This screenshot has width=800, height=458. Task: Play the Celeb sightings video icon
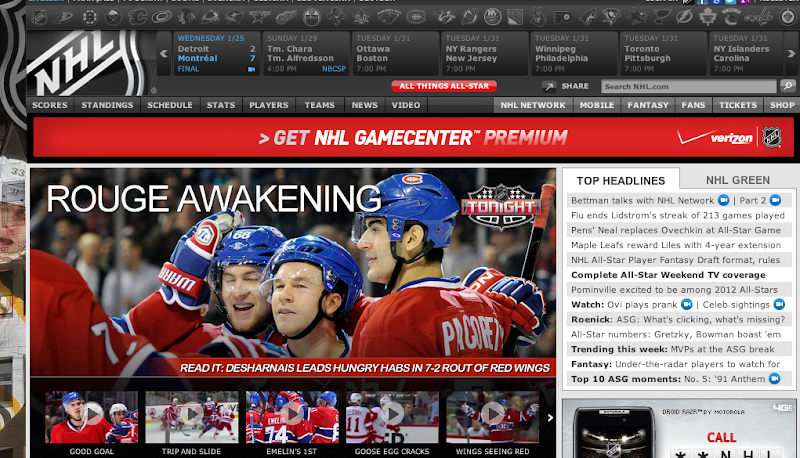[779, 304]
